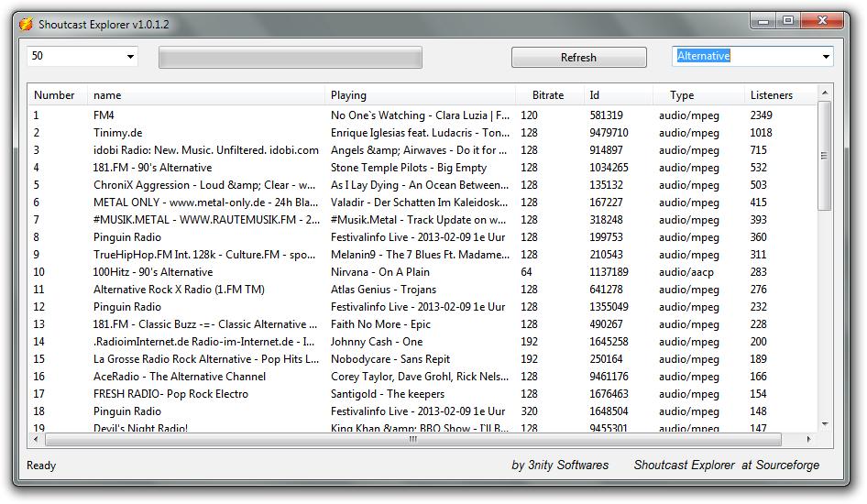Maximize the Shoutcast Explorer window
Screen dimensions: 867x504
tap(788, 21)
